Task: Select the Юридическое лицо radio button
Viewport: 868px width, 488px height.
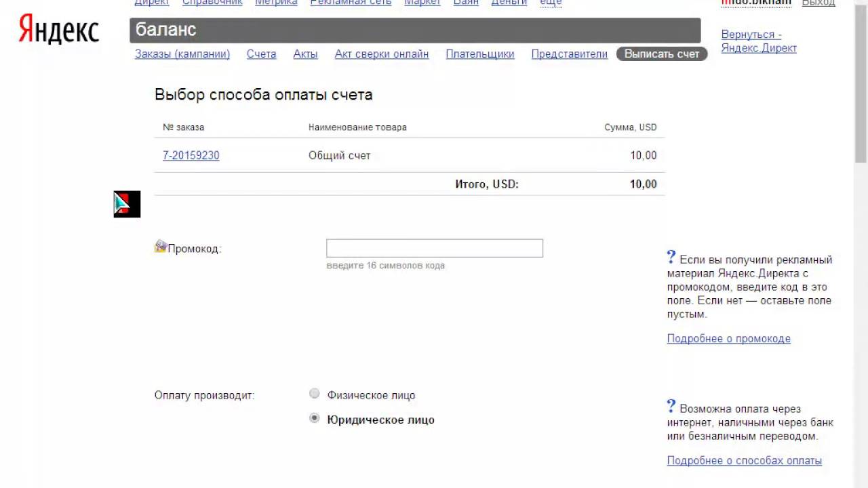Action: tap(314, 418)
